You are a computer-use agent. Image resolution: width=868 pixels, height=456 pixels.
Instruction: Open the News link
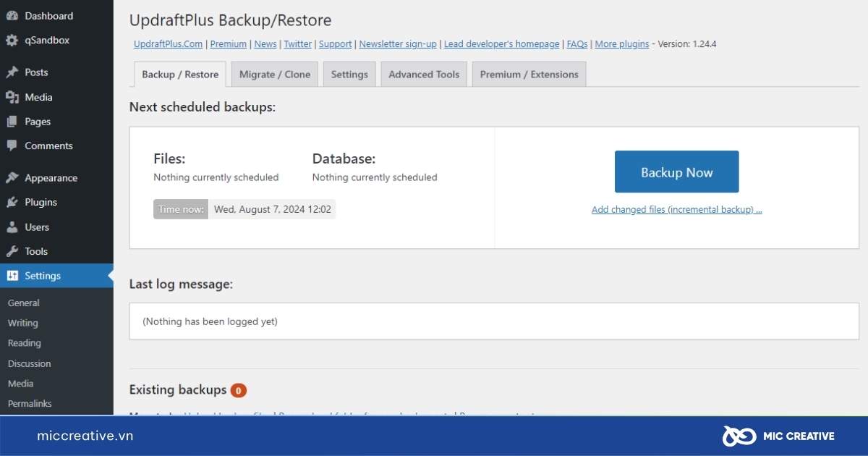pyautogui.click(x=265, y=44)
